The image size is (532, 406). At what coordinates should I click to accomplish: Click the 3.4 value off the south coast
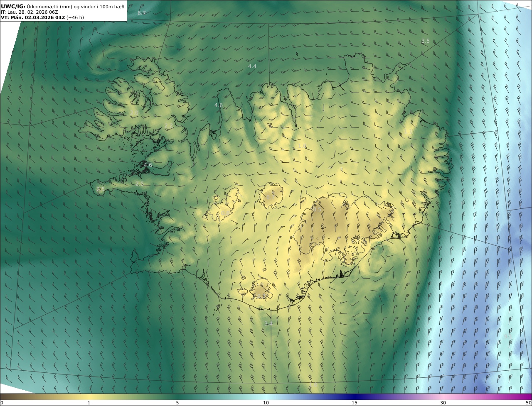click(x=269, y=323)
